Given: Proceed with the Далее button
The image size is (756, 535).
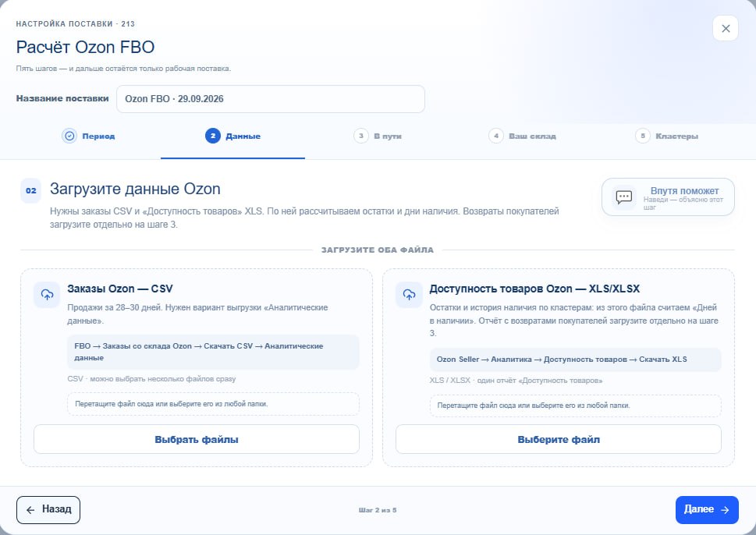Looking at the screenshot, I should [707, 509].
